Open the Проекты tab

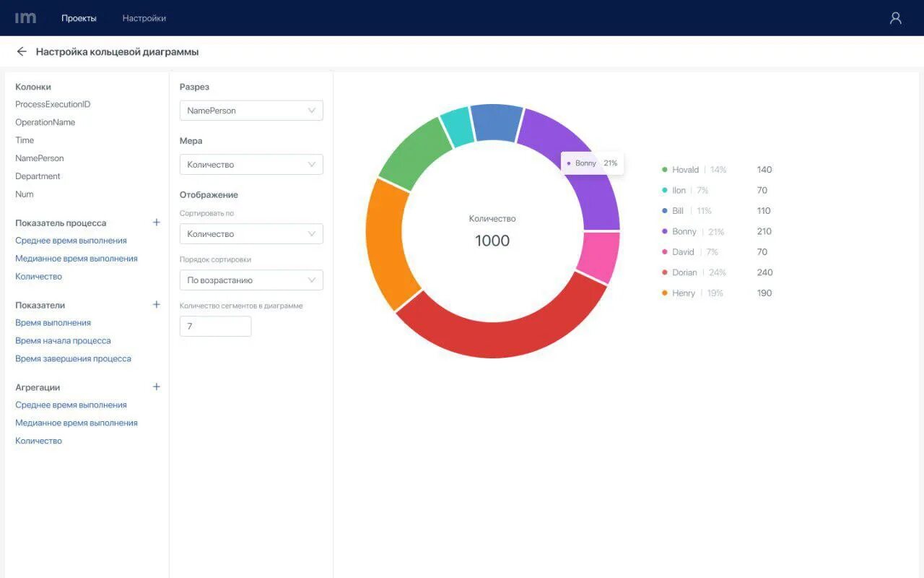coord(79,18)
